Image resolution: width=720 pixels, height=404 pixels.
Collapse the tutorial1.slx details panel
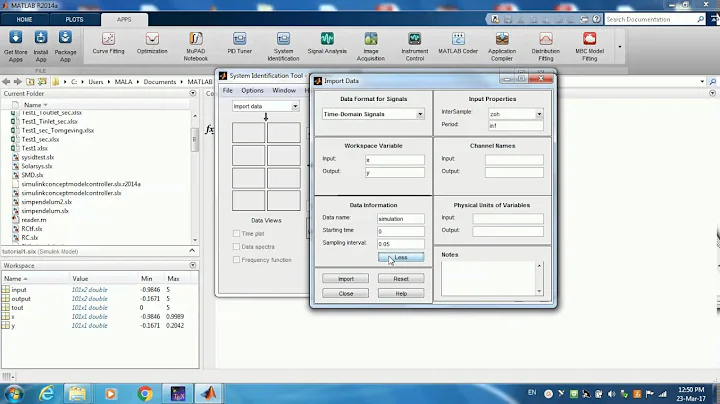[x=192, y=251]
